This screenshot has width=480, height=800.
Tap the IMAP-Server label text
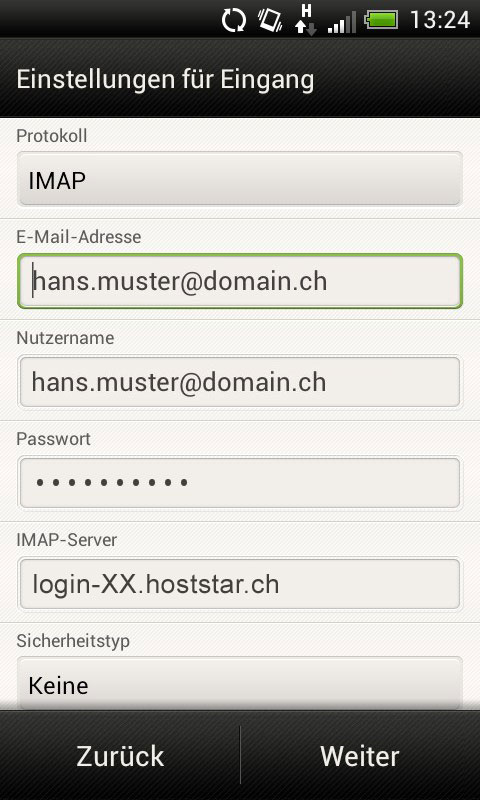pos(66,540)
